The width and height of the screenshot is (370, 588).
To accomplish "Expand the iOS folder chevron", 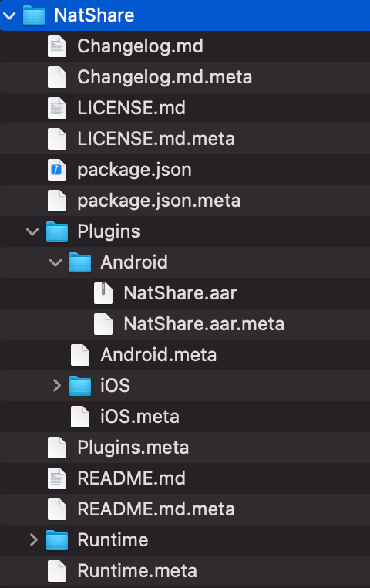I will [x=56, y=386].
